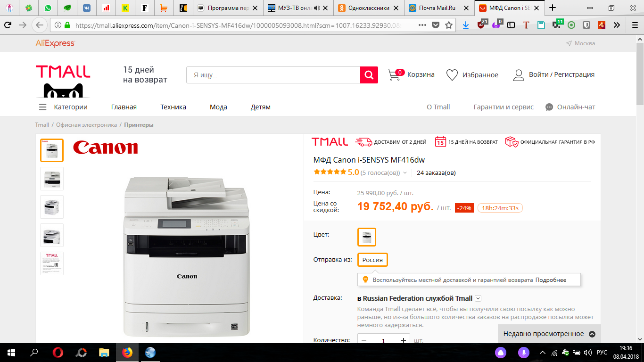Click Firefox taskbar icon
The height and width of the screenshot is (362, 644).
pyautogui.click(x=127, y=352)
